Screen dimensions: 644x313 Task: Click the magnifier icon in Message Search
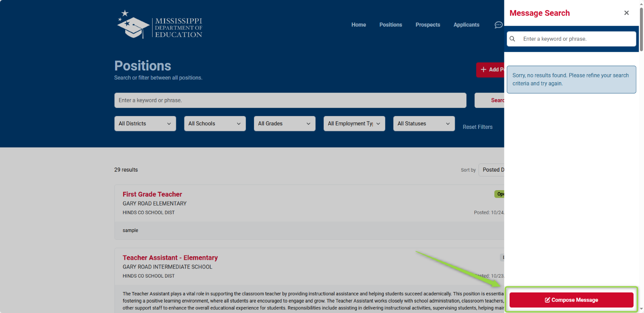[512, 39]
